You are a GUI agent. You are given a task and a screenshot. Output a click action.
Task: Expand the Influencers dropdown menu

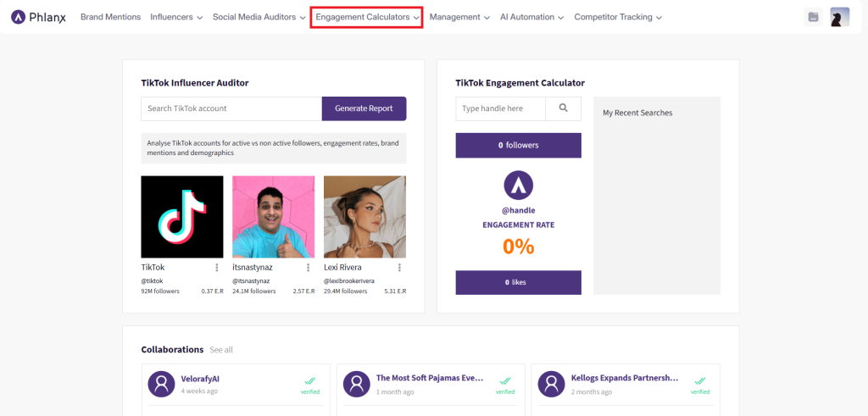click(176, 17)
